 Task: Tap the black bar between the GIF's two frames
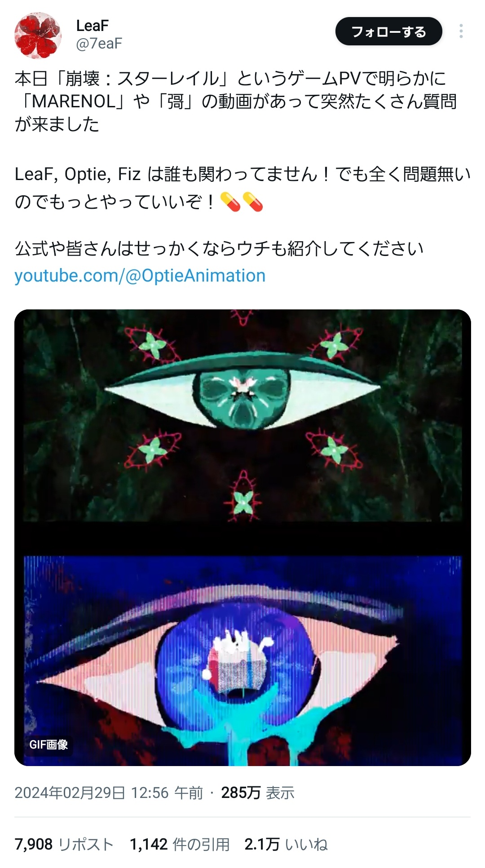tap(242, 538)
